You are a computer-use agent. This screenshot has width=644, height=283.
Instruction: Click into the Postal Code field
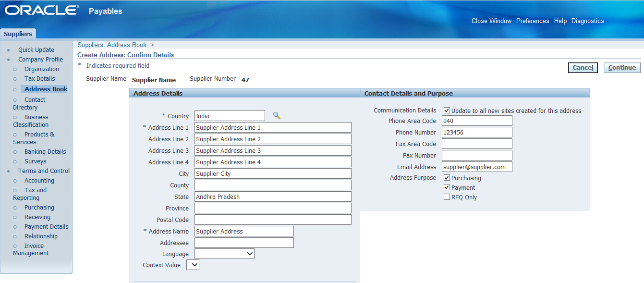click(272, 220)
